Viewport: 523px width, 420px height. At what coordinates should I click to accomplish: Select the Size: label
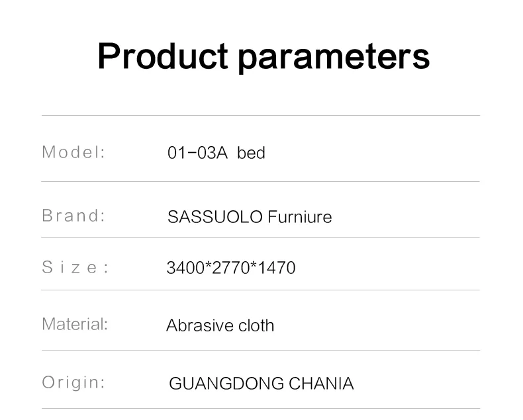[75, 267]
